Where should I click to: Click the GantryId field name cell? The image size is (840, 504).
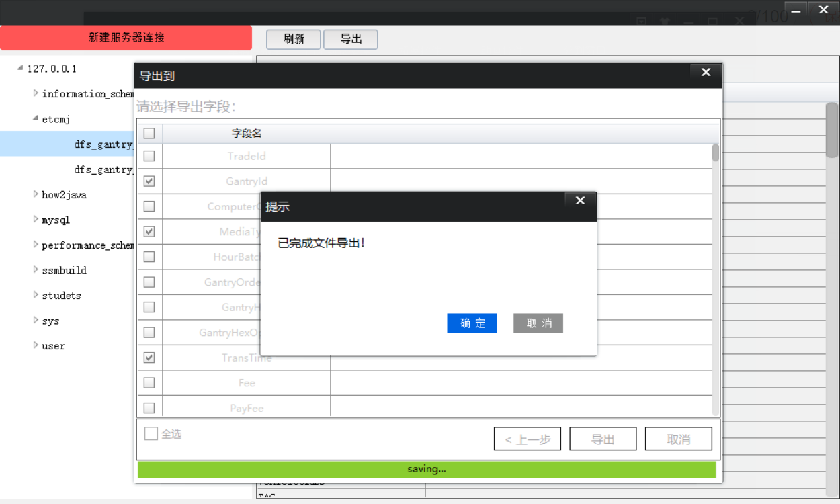coord(247,181)
